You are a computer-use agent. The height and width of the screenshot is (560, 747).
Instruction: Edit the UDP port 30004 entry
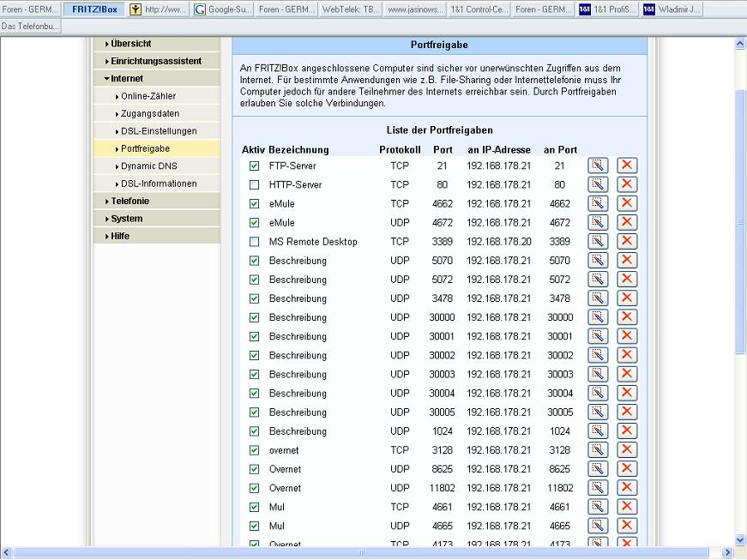(598, 394)
